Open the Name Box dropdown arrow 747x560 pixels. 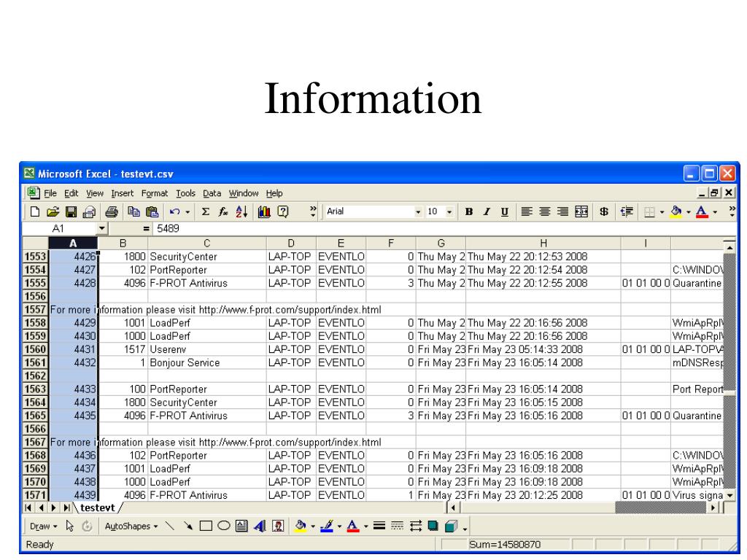point(101,228)
